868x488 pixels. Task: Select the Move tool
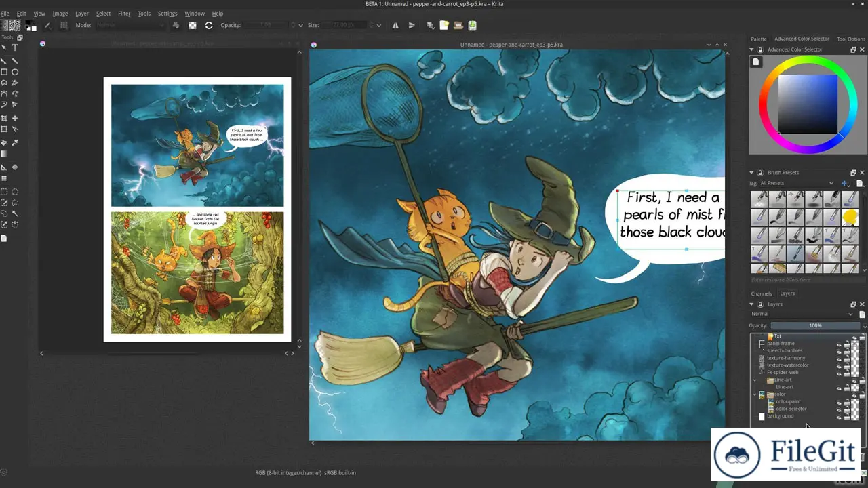(15, 118)
